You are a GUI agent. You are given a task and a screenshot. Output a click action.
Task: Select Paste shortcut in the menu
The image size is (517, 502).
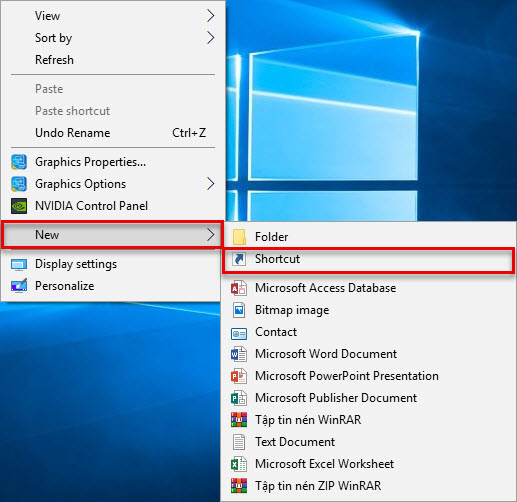[113, 111]
